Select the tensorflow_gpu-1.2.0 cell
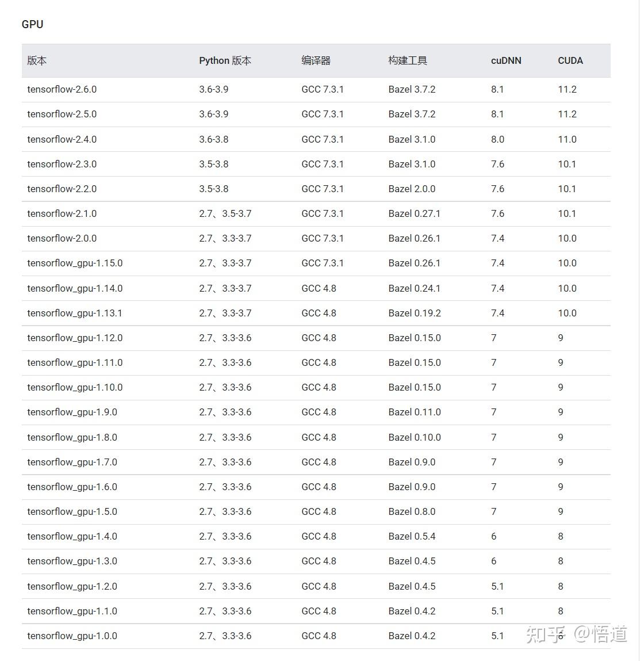 (72, 586)
